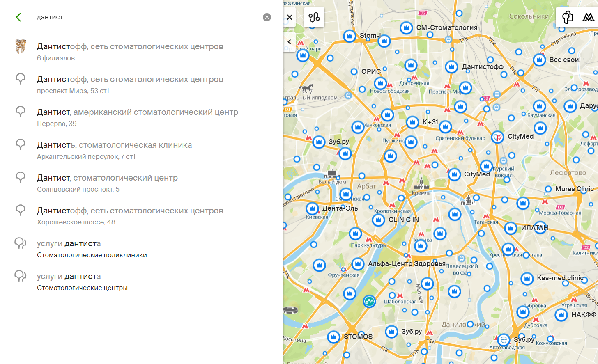This screenshot has width=598, height=364.
Task: Click the ОРИС map label
Action: 371,71
